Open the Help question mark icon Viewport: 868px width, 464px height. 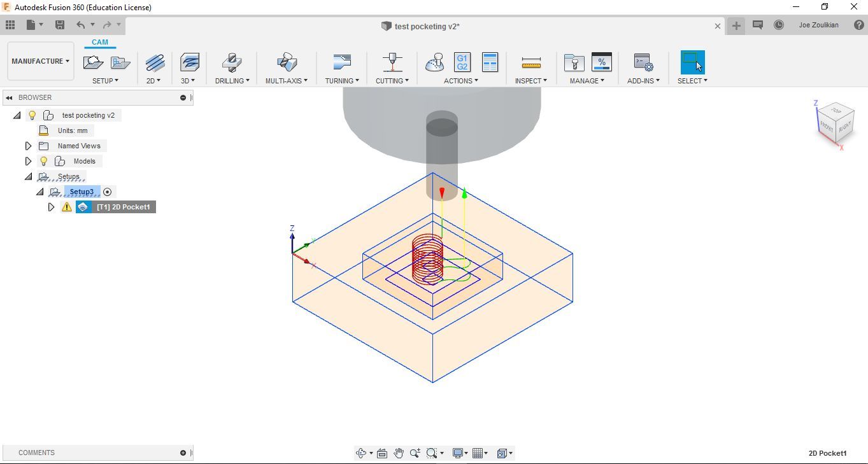(859, 25)
